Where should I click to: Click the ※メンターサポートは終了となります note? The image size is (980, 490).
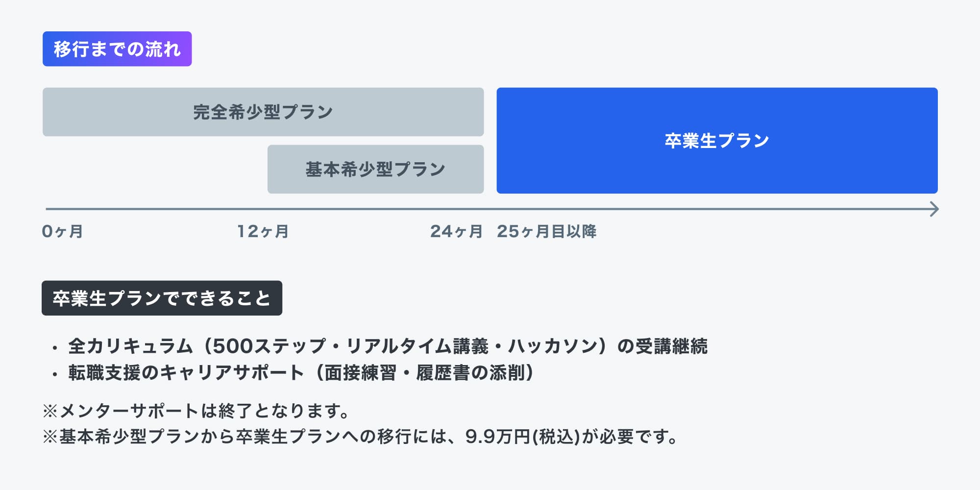pyautogui.click(x=196, y=411)
